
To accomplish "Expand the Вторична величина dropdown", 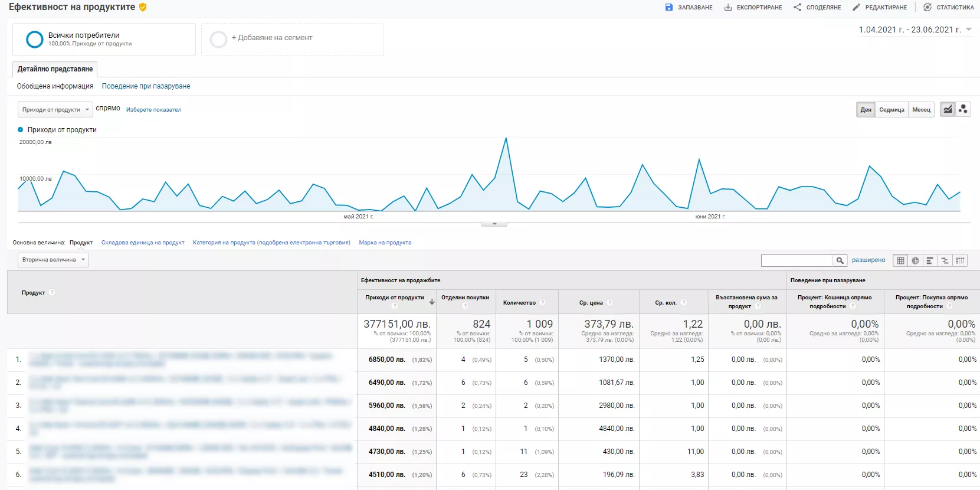I will (x=53, y=260).
